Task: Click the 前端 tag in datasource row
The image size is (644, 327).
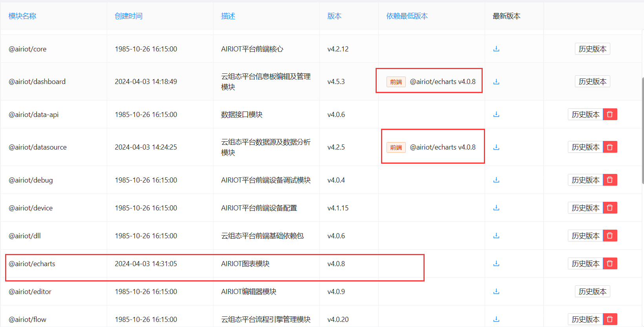Action: (396, 147)
